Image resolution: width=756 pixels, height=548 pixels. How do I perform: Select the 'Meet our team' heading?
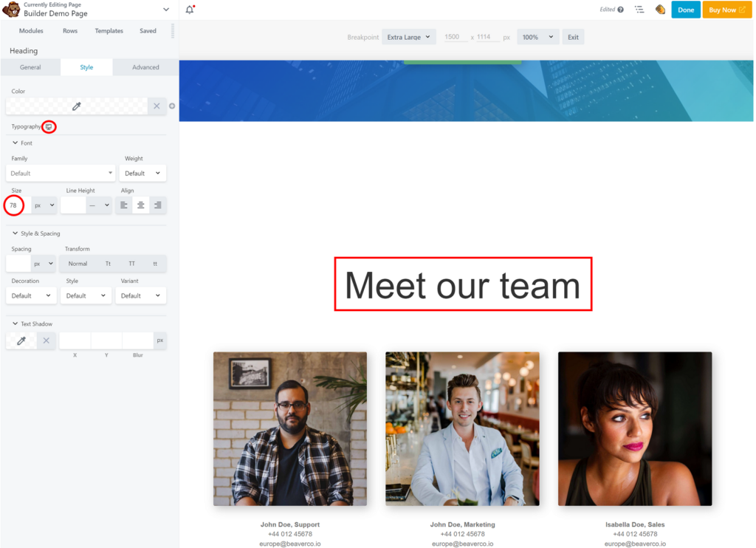(x=463, y=284)
